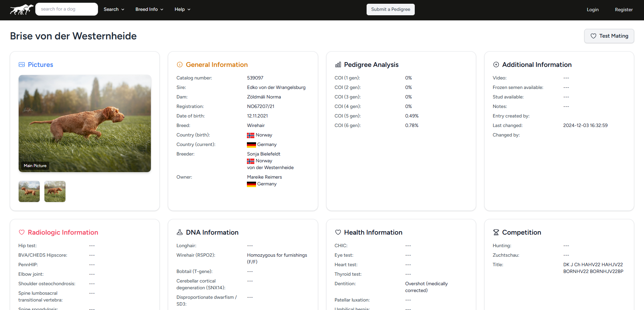Click the Radiologic Information heart icon
Image resolution: width=644 pixels, height=310 pixels.
pyautogui.click(x=22, y=232)
